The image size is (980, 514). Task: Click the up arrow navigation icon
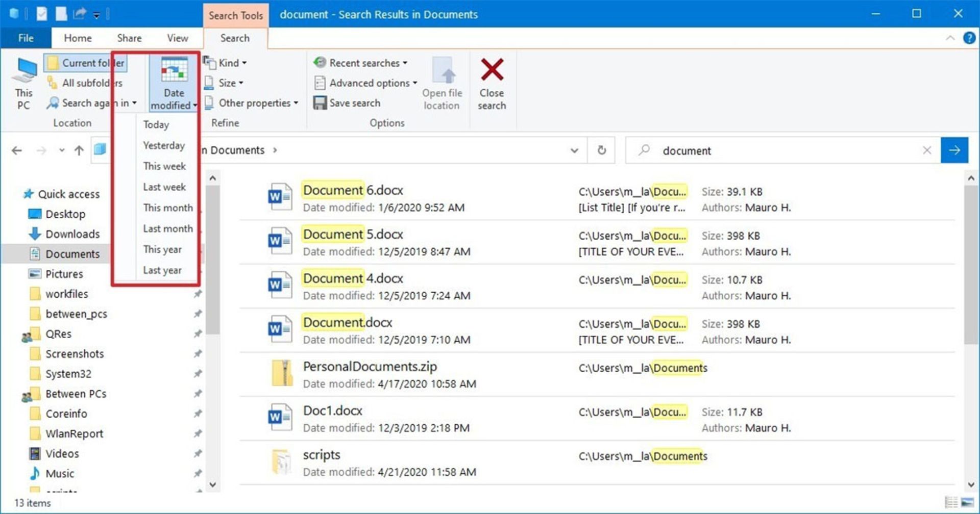point(79,150)
